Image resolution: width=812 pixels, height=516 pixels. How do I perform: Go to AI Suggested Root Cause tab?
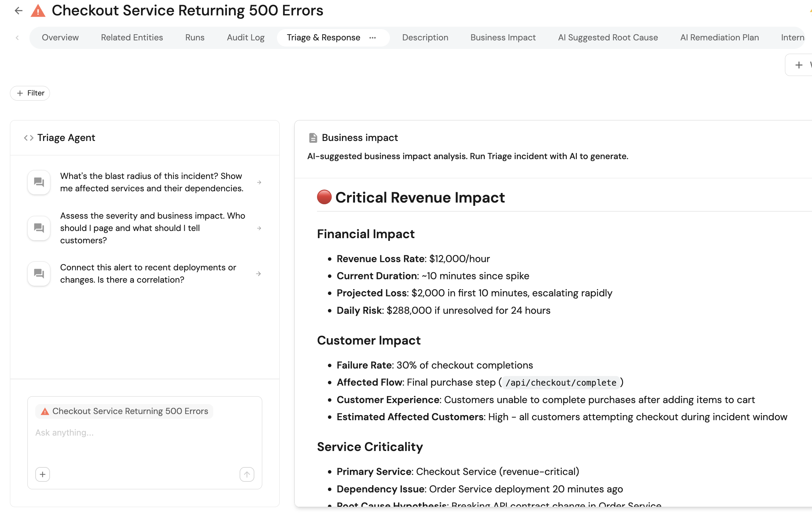coord(608,38)
